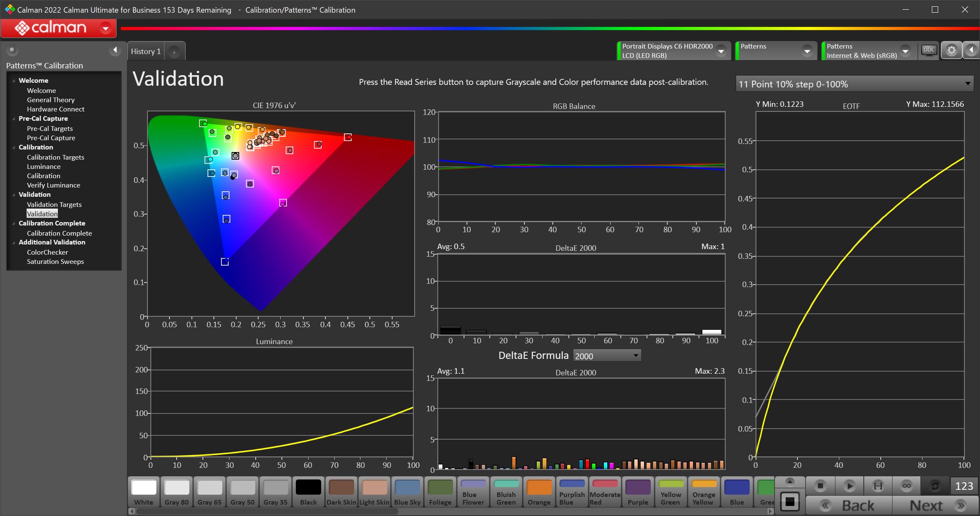Click the 123 numeric display button

click(964, 486)
